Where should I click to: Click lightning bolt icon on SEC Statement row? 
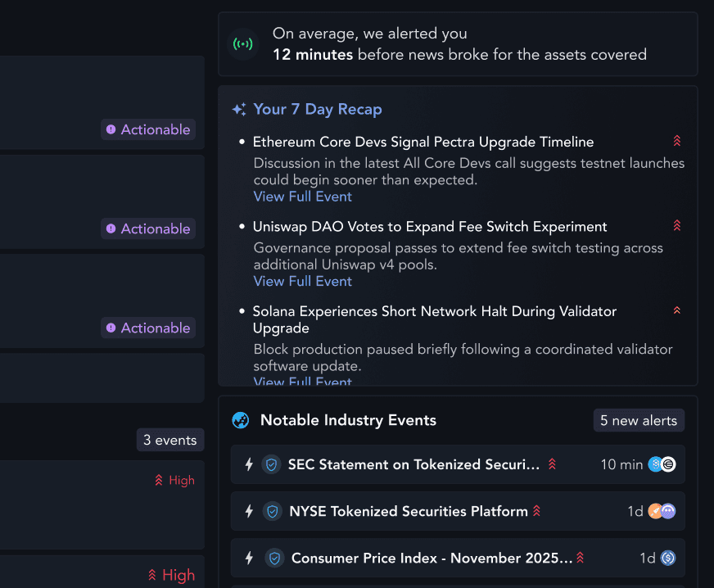coord(249,464)
